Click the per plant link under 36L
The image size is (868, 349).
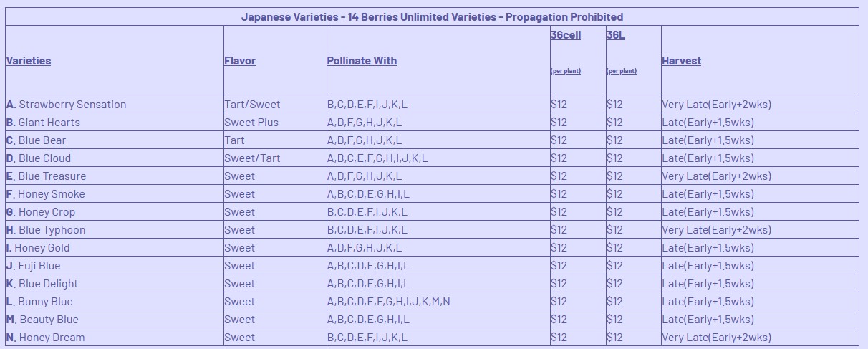(622, 71)
